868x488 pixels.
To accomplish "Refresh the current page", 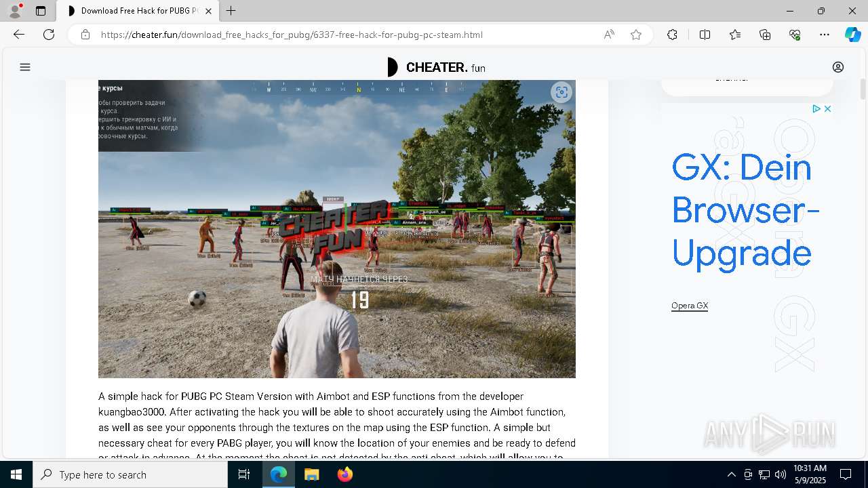I will [x=49, y=35].
